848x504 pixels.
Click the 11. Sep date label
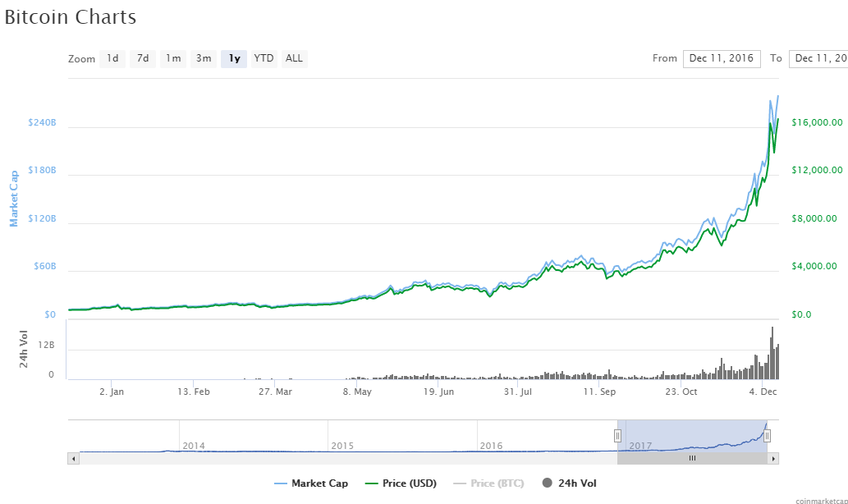click(599, 392)
